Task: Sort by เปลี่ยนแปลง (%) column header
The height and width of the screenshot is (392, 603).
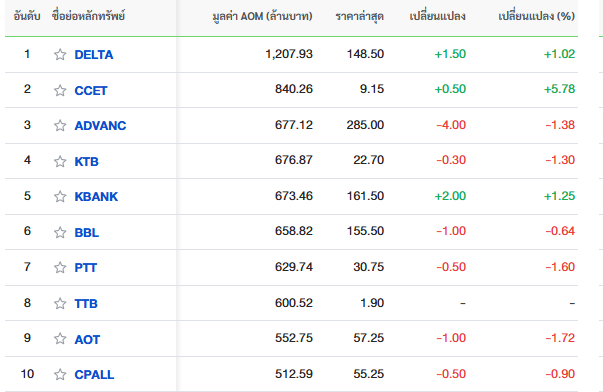Action: tap(536, 16)
